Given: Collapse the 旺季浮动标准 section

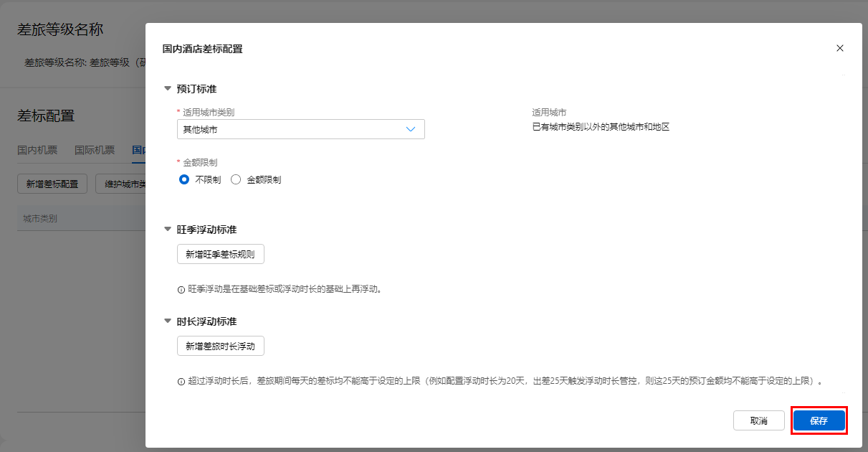Looking at the screenshot, I should (x=168, y=230).
